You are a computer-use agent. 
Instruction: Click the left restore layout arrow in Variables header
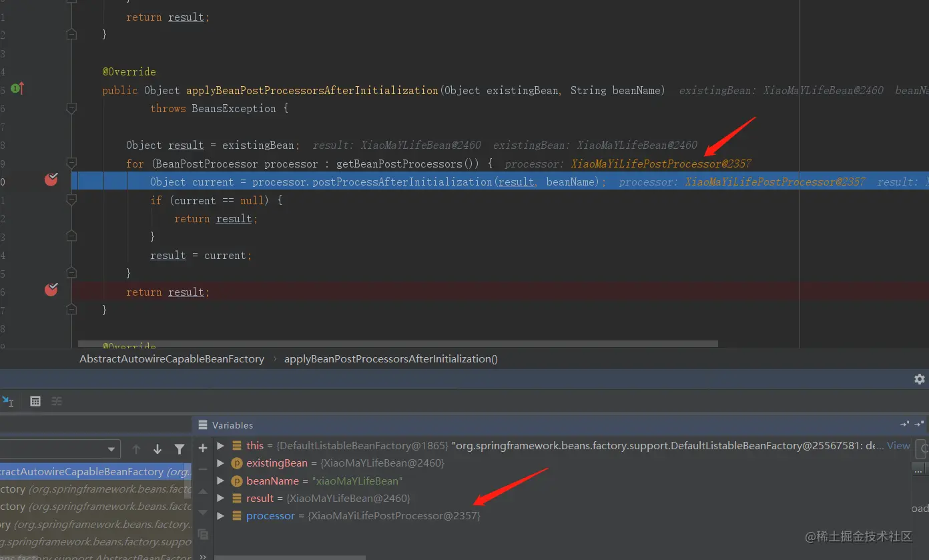(904, 424)
